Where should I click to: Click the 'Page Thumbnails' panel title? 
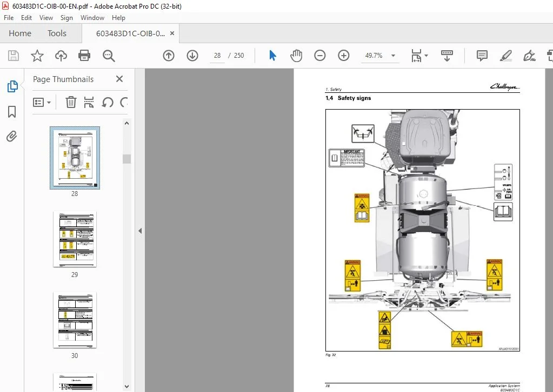[x=63, y=79]
